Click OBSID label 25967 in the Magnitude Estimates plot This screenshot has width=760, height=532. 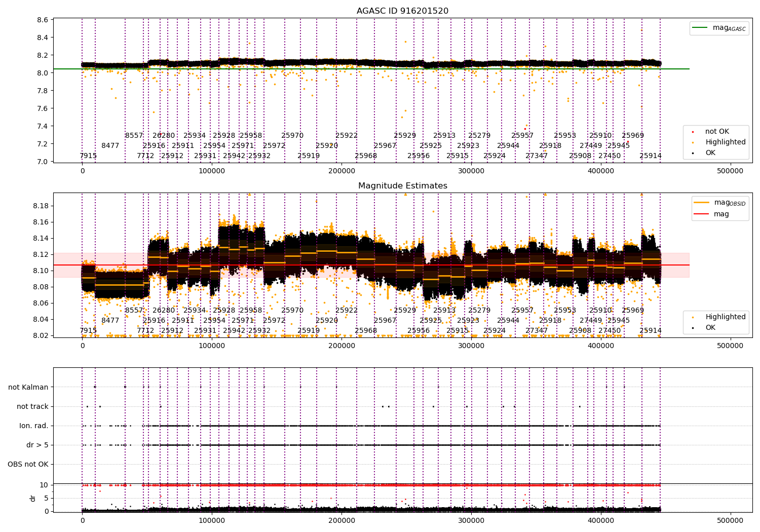[x=385, y=320]
